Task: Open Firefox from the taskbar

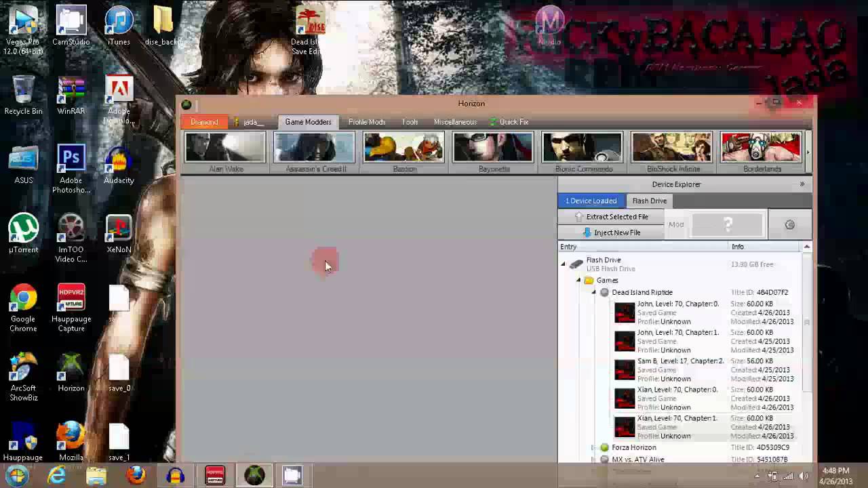Action: pyautogui.click(x=136, y=476)
